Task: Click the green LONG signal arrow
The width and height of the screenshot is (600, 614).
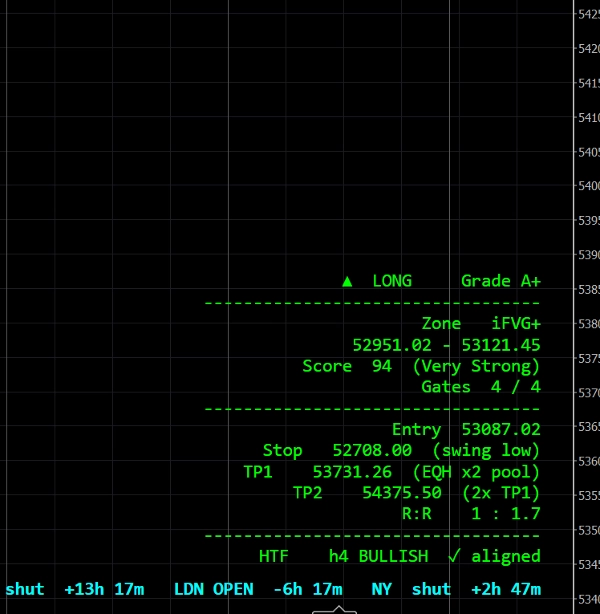Action: coord(347,282)
